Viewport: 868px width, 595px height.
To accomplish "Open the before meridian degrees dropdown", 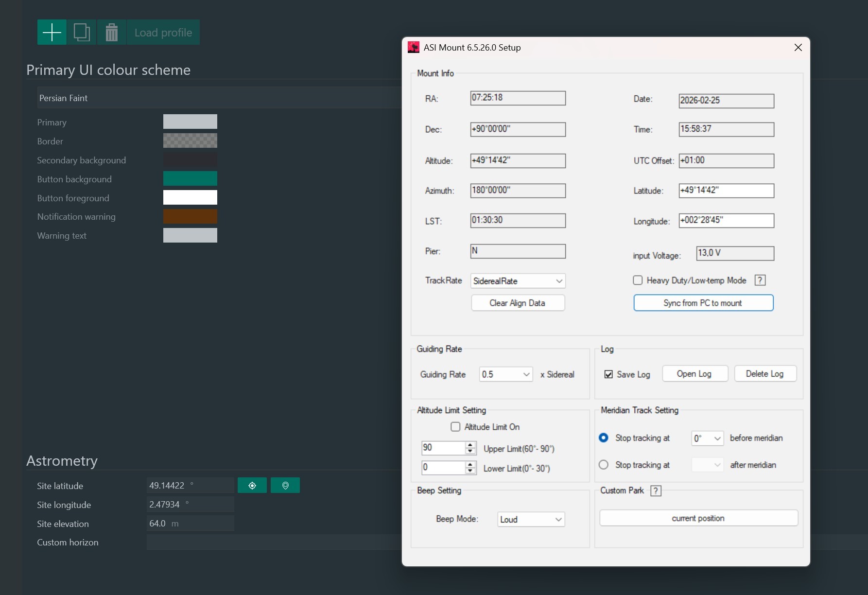I will coord(708,438).
